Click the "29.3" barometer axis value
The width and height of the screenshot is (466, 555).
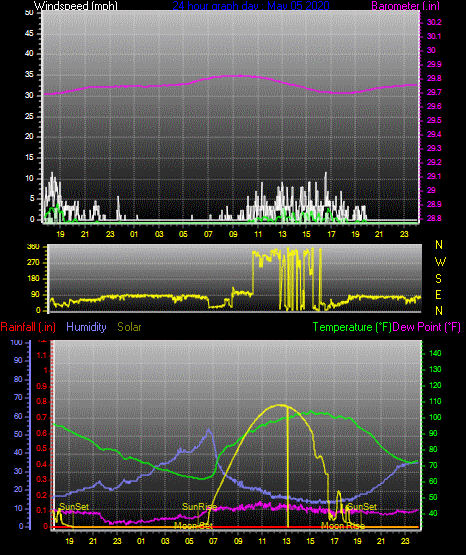pos(434,148)
